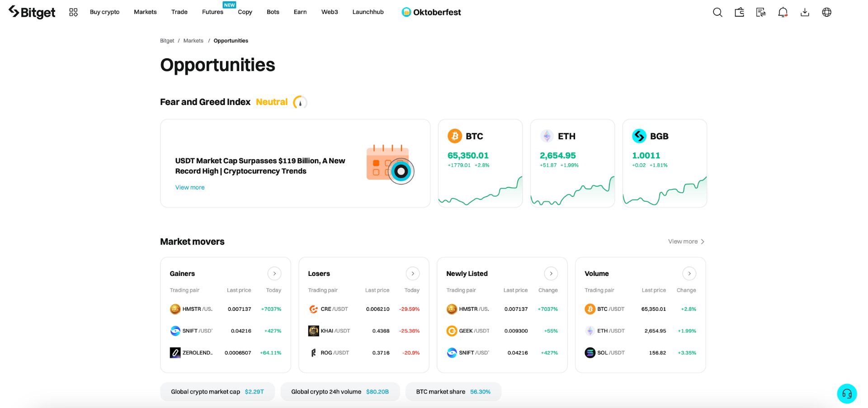The image size is (868, 408).
Task: Open Market movers View more chevron link
Action: (686, 242)
